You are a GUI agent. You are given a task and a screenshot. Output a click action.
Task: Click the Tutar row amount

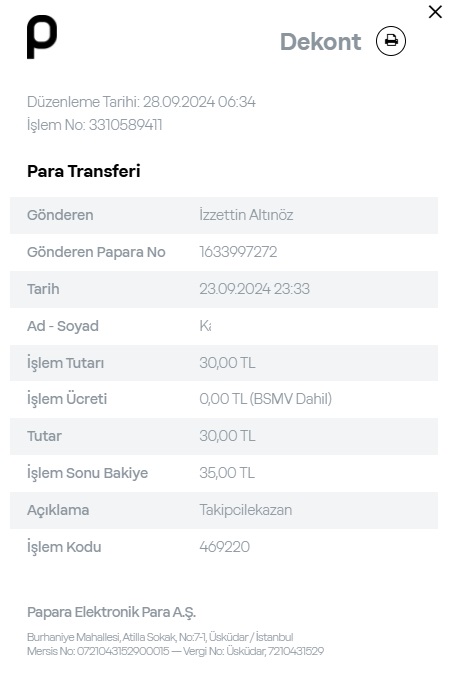(x=227, y=436)
